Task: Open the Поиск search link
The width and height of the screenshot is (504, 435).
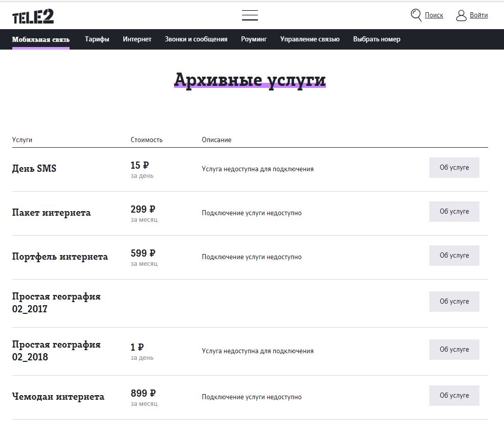Action: point(434,15)
